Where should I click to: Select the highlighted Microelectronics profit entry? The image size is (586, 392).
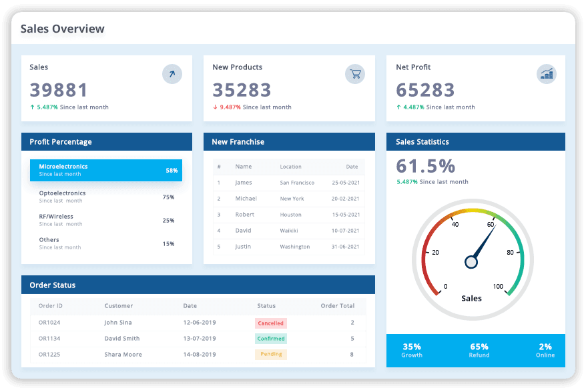coord(105,169)
